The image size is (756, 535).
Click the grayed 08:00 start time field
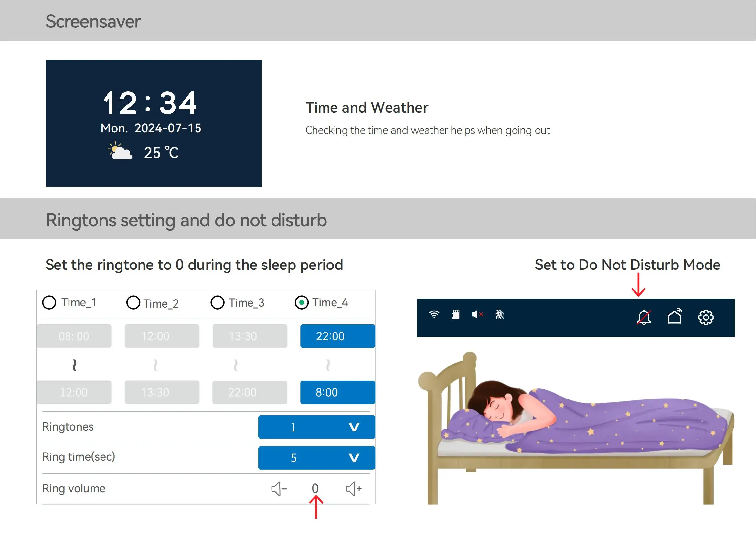point(74,336)
